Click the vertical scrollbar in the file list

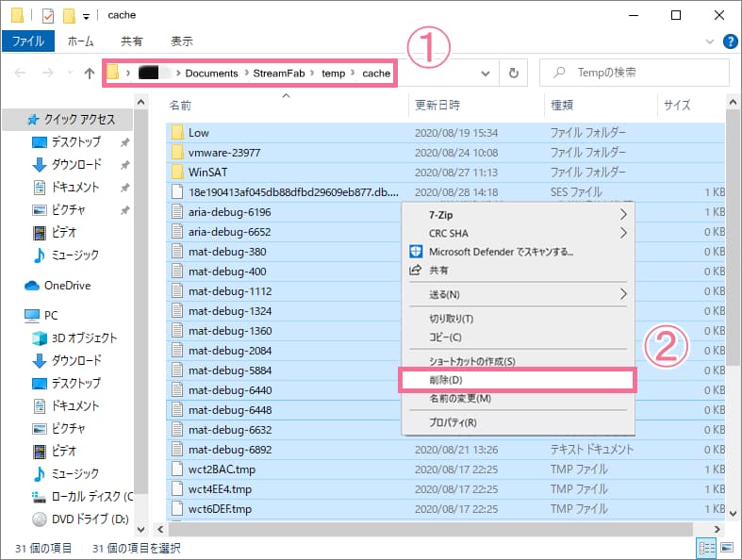click(x=732, y=283)
